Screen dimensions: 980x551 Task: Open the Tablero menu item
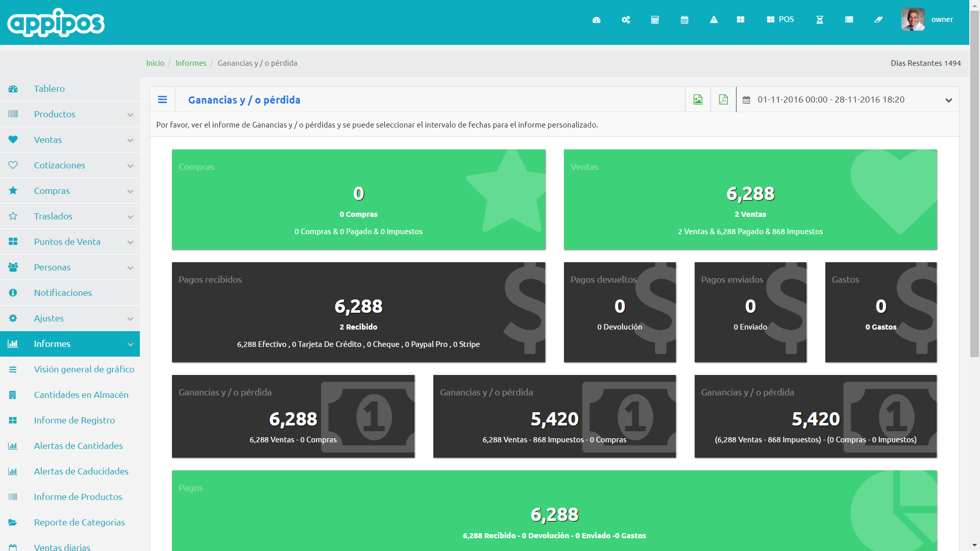pos(50,89)
